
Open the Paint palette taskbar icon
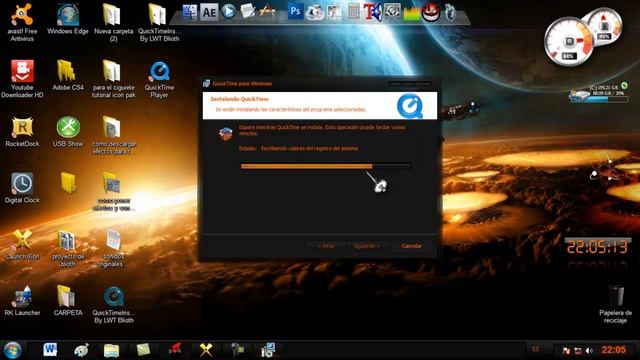coord(81,350)
